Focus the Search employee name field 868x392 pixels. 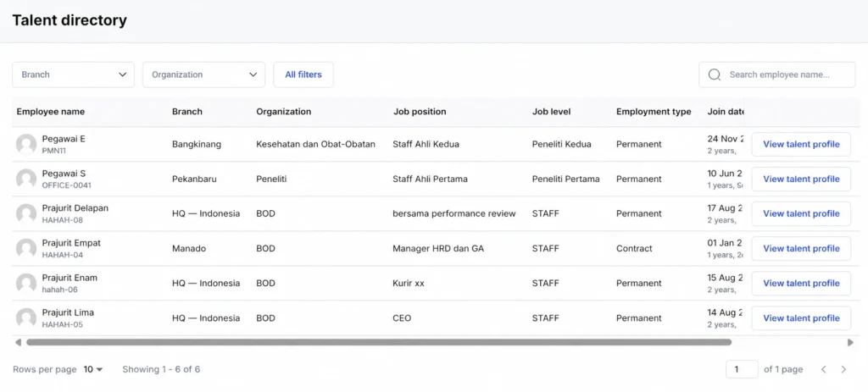point(776,75)
